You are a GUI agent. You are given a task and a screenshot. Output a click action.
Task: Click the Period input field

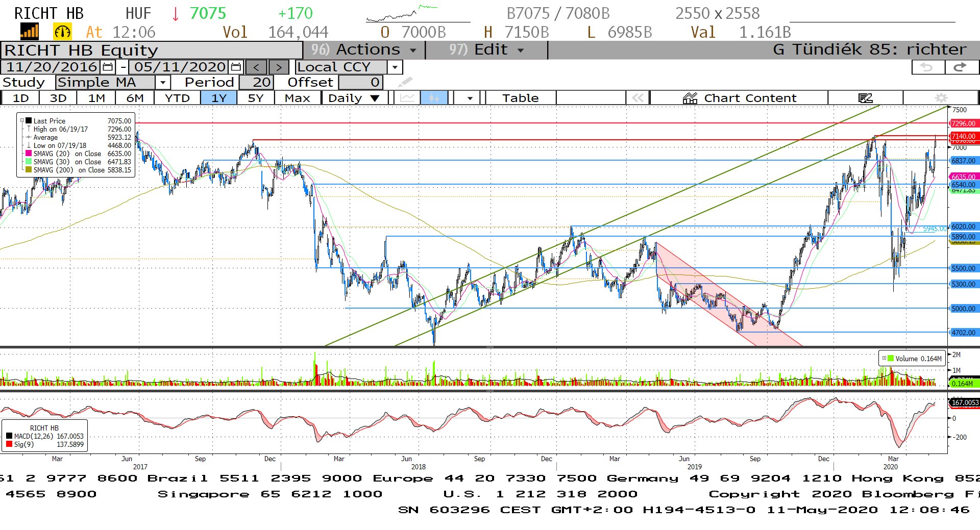pos(257,82)
